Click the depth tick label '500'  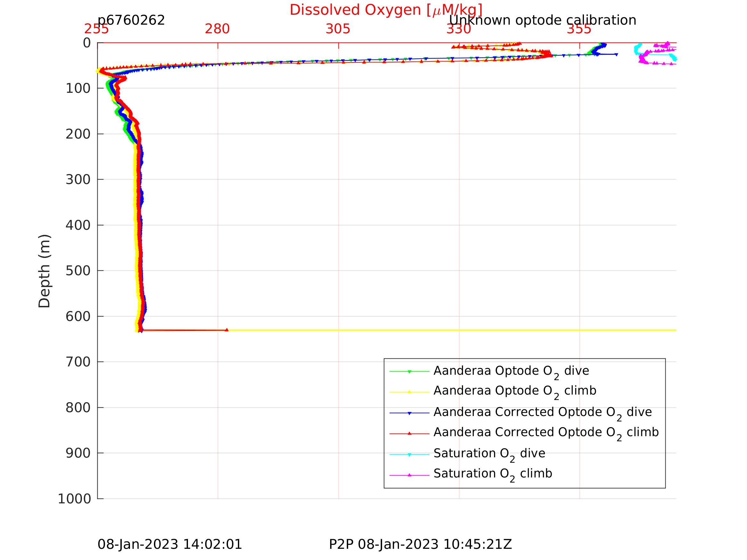click(78, 271)
